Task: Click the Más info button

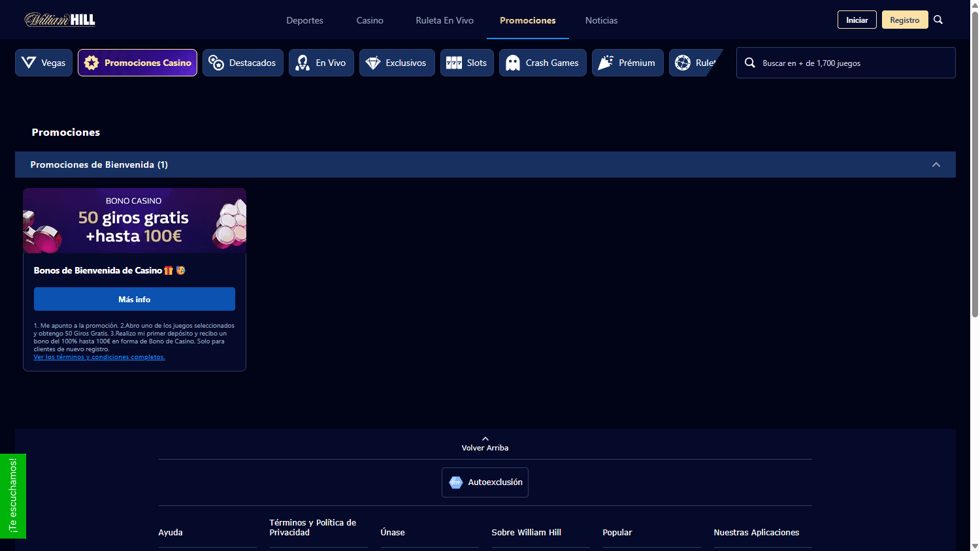Action: point(135,299)
